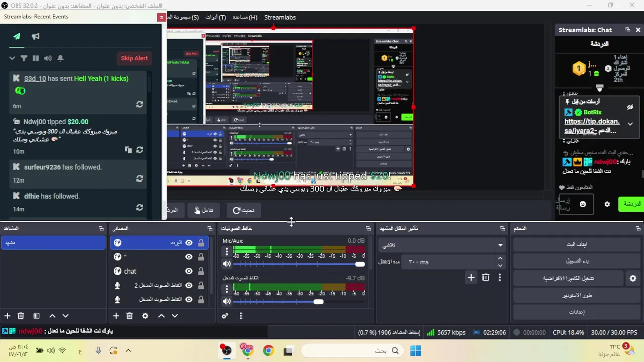
Task: Open chat settings gear in Streamlabs Chat
Action: (x=607, y=204)
